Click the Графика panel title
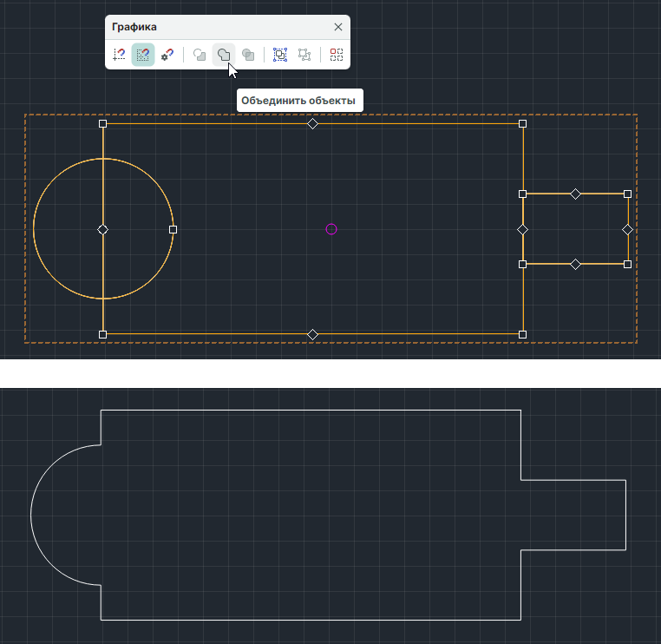 134,27
